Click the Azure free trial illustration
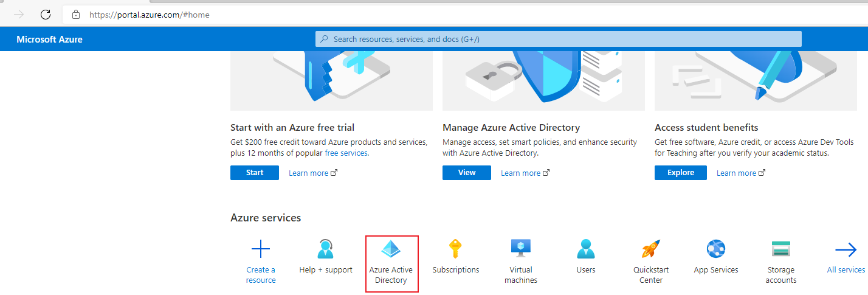This screenshot has height=295, width=868. tap(331, 81)
